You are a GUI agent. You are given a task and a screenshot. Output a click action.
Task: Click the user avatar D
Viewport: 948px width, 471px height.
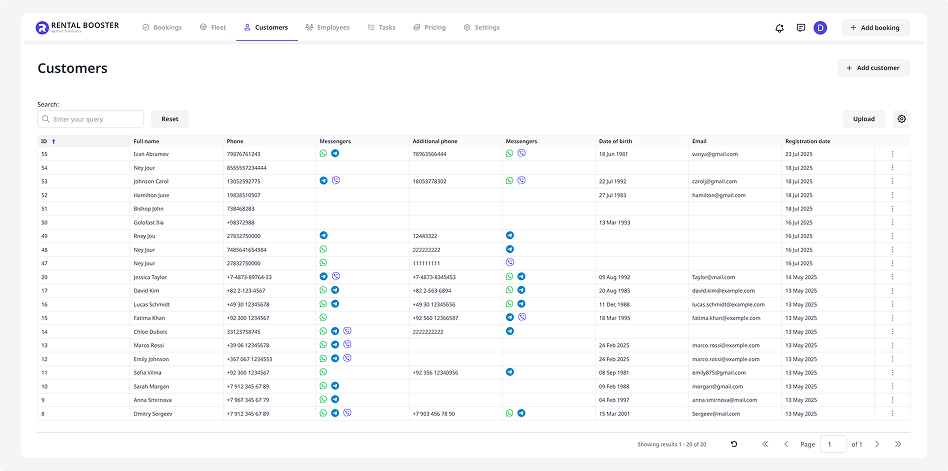[x=821, y=28]
